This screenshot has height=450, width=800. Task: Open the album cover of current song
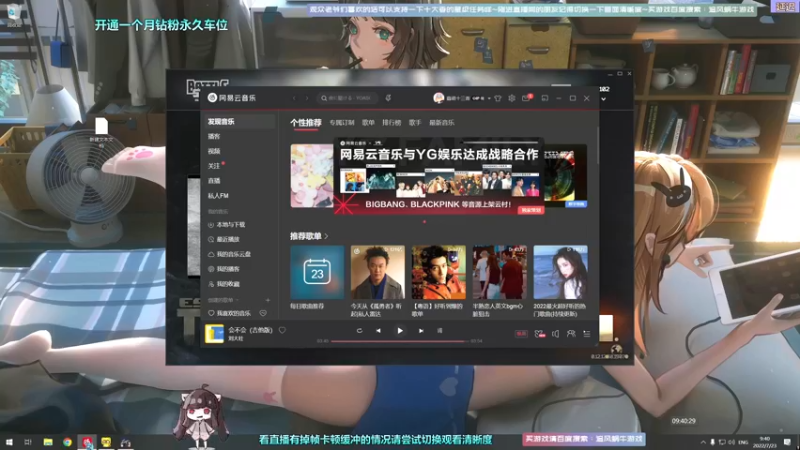coord(214,334)
